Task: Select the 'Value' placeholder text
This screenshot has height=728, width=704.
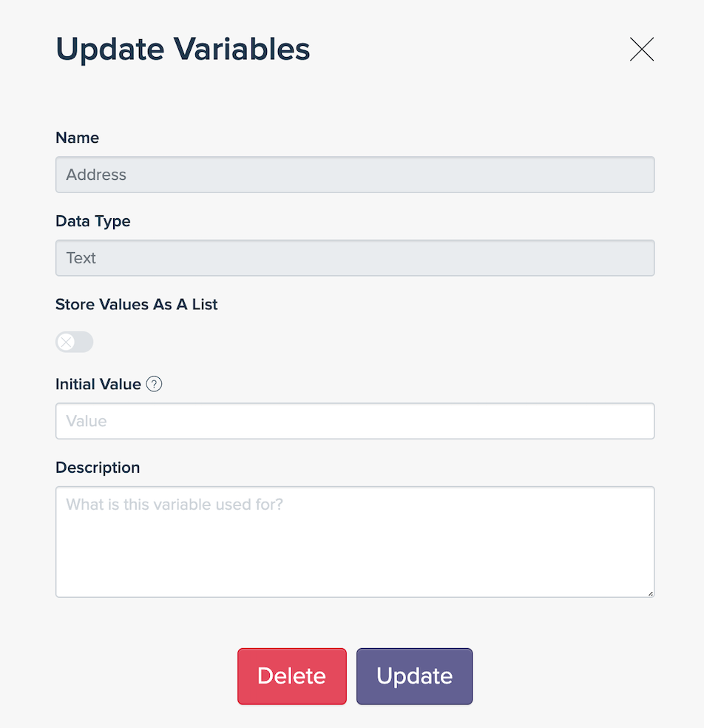Action: pyautogui.click(x=87, y=421)
